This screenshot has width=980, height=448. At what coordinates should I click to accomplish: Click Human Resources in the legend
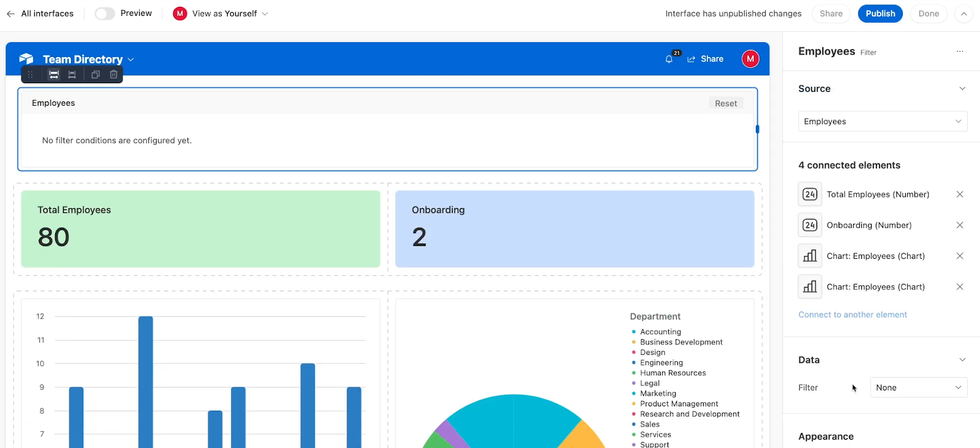click(673, 373)
